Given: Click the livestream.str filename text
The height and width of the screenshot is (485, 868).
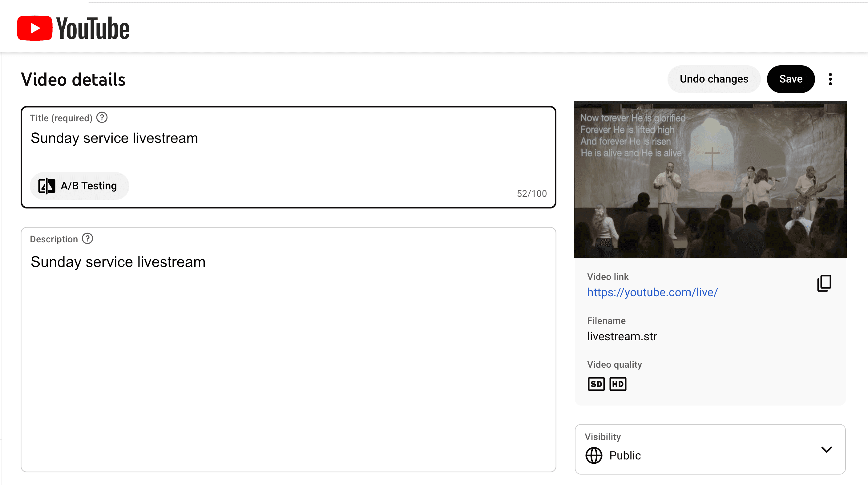Looking at the screenshot, I should point(622,336).
